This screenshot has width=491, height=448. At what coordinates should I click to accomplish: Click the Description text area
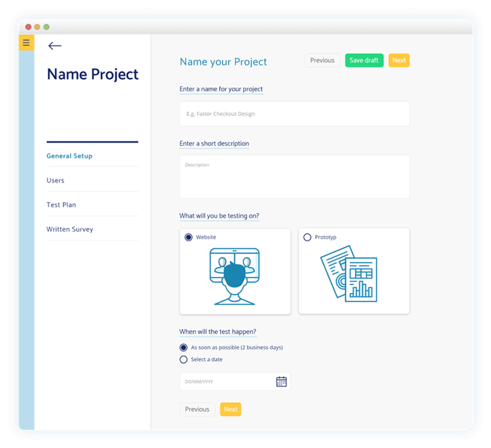[294, 176]
